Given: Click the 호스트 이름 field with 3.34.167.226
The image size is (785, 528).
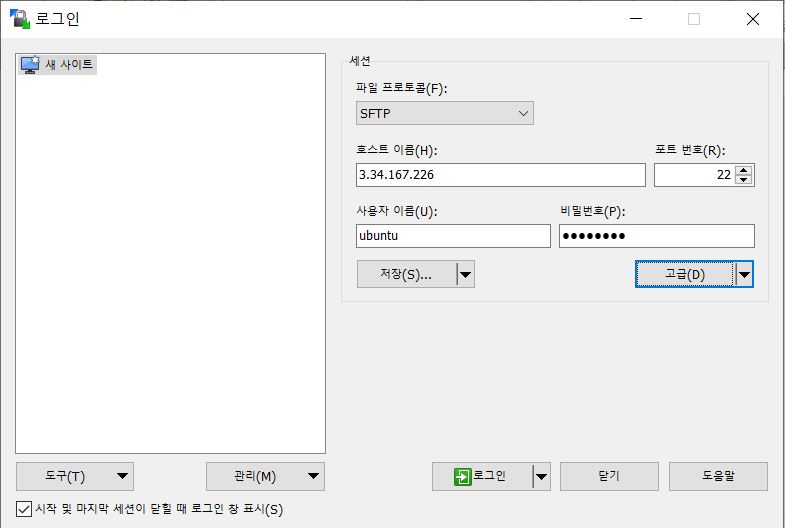Looking at the screenshot, I should (501, 175).
